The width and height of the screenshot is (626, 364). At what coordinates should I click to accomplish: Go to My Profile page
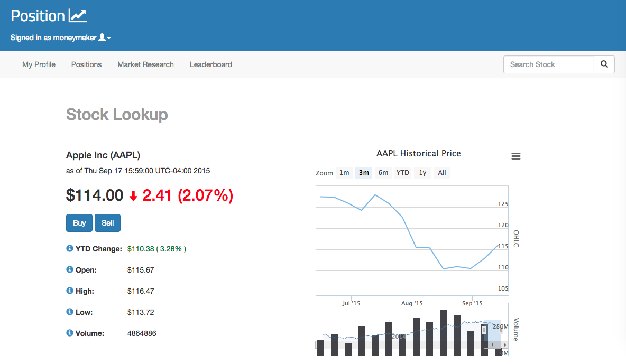[x=39, y=64]
